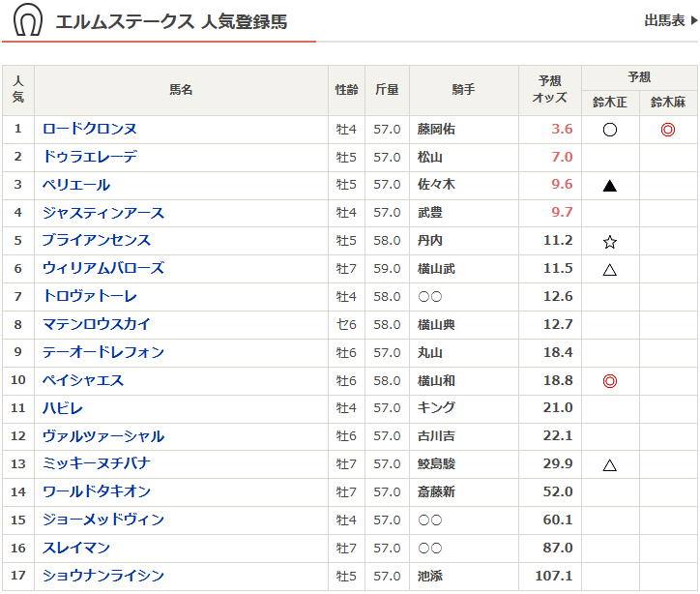Click the black triangle mark for ペリエール
The image size is (700, 594).
click(610, 186)
